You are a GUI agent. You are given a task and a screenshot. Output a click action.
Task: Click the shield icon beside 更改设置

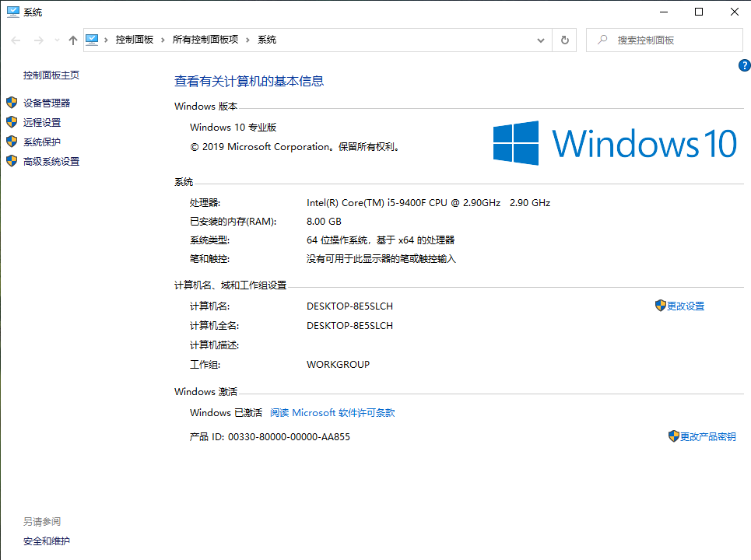(660, 306)
